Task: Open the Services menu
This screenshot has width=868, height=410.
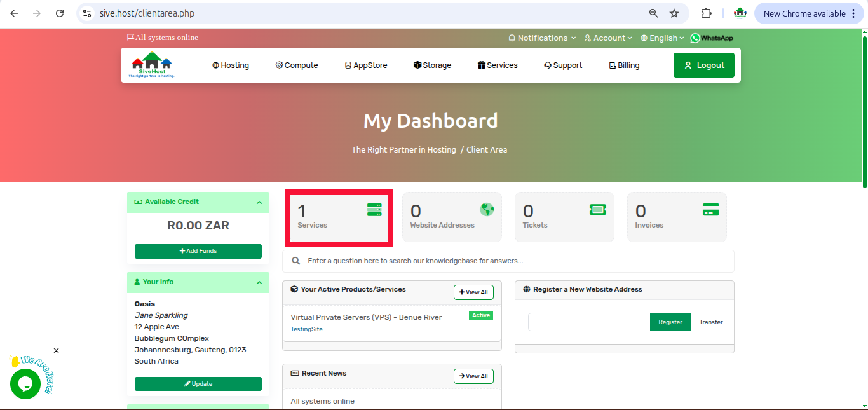Action: point(498,65)
